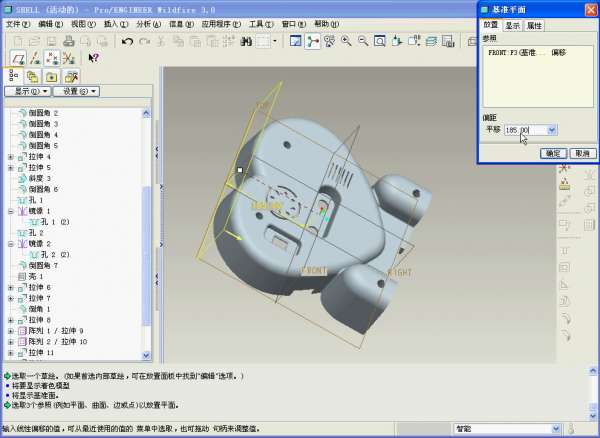Click the message area scroll-up arrow
Screen dimensions: 600x438
tap(593, 370)
